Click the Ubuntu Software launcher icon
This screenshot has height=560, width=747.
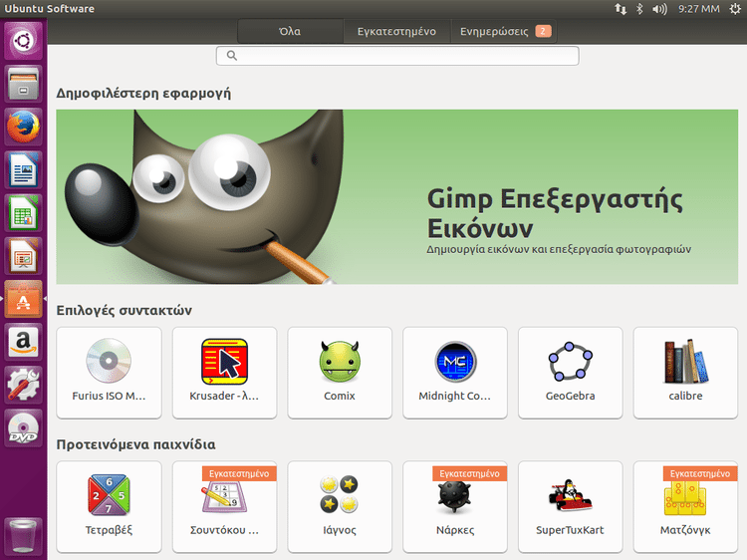[23, 298]
